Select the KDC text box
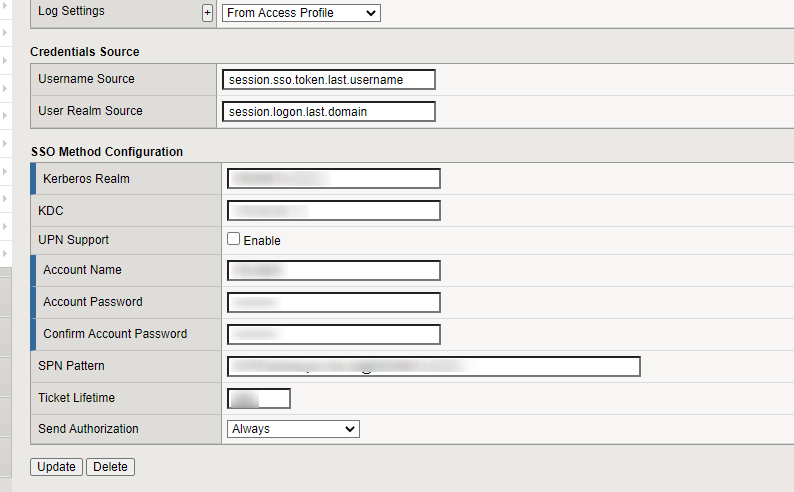 pyautogui.click(x=334, y=211)
